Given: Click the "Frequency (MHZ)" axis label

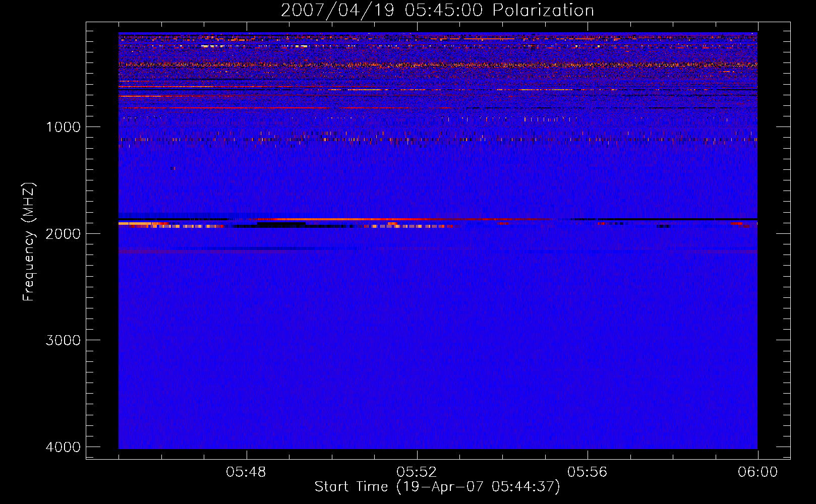Looking at the screenshot, I should 29,242.
